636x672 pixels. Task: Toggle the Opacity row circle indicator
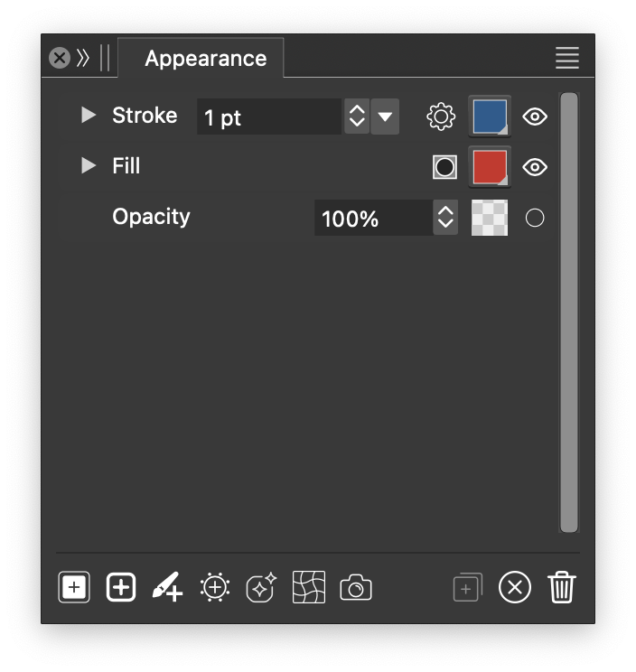tap(535, 218)
